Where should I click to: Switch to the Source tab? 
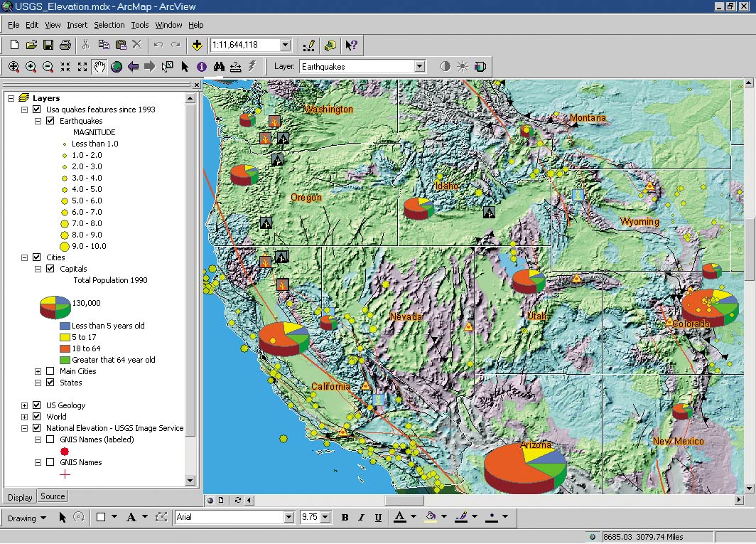52,496
